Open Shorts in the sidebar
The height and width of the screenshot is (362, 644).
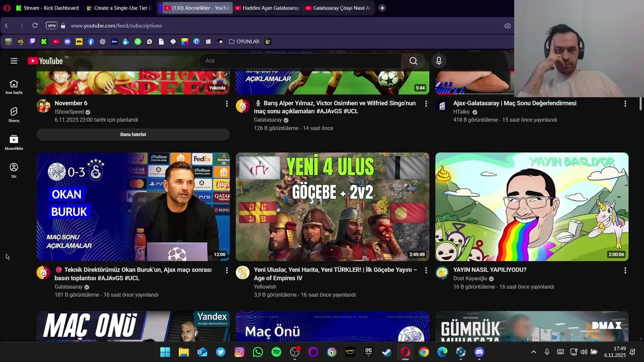click(x=14, y=115)
